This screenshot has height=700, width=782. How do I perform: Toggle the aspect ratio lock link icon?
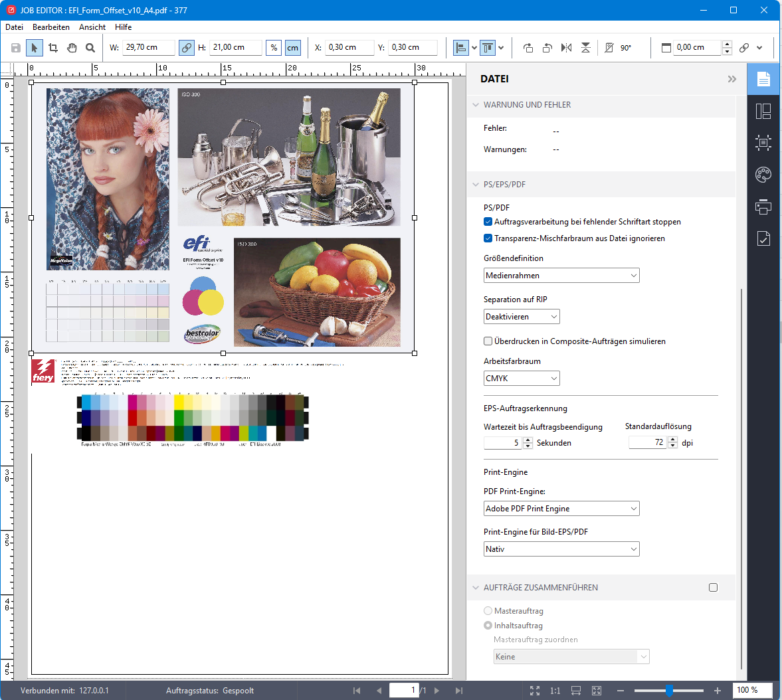point(187,48)
